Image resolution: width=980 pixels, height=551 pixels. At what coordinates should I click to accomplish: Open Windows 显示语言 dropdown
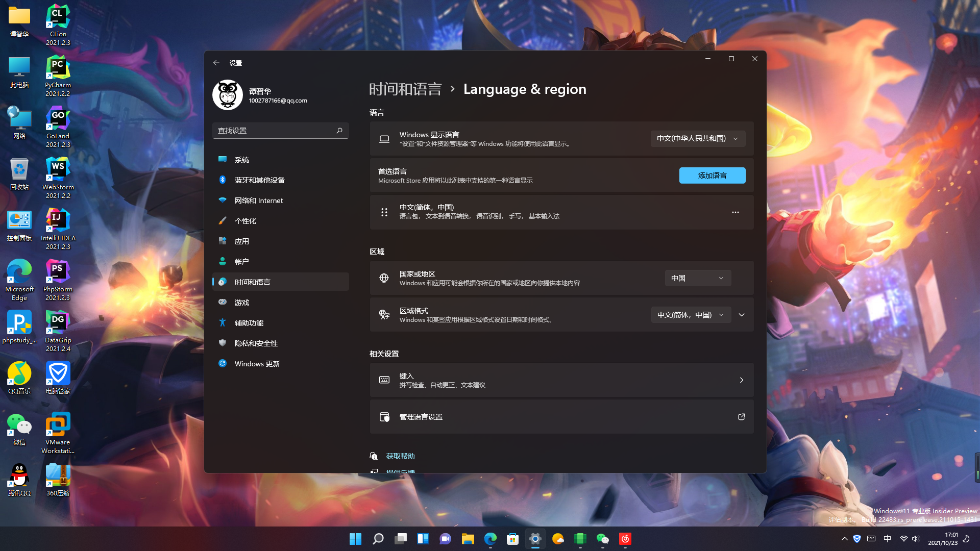(698, 139)
